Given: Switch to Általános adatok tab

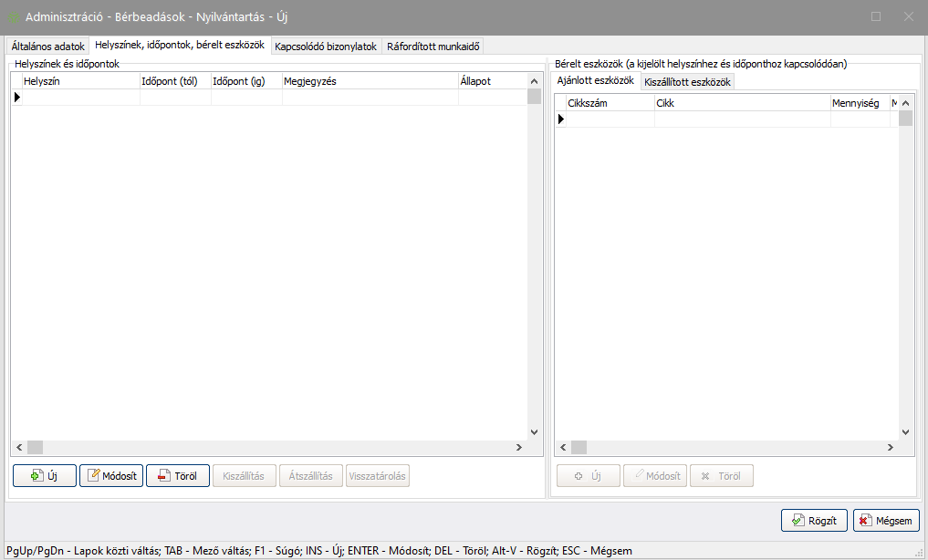Looking at the screenshot, I should click(47, 47).
